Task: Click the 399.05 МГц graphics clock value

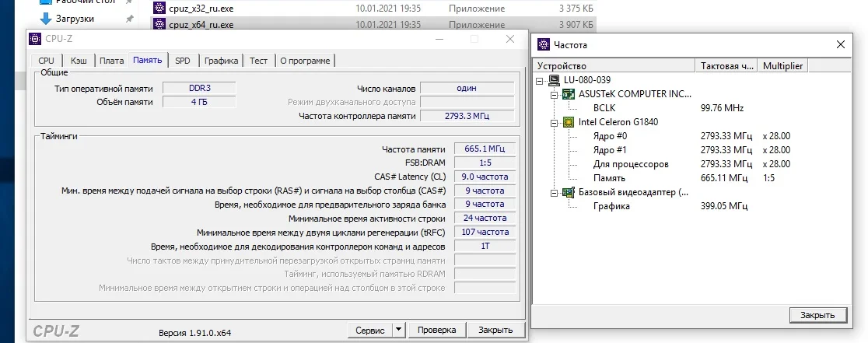Action: click(x=724, y=206)
